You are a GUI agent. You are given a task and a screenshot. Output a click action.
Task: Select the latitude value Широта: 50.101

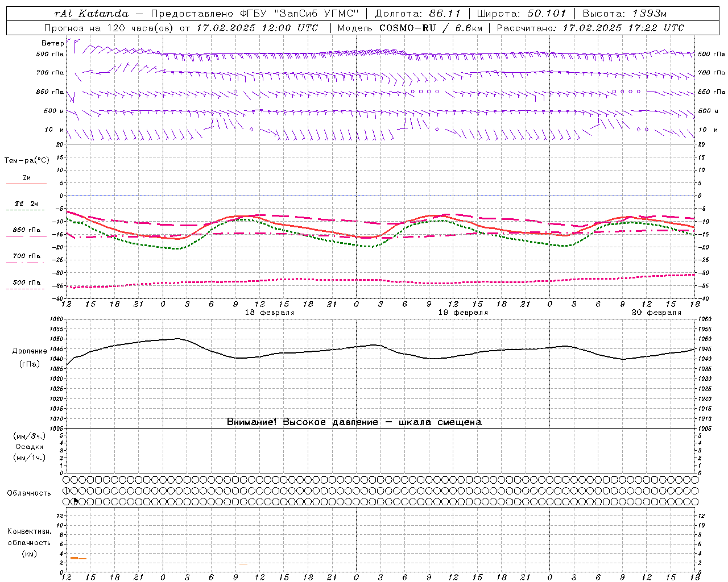(522, 14)
